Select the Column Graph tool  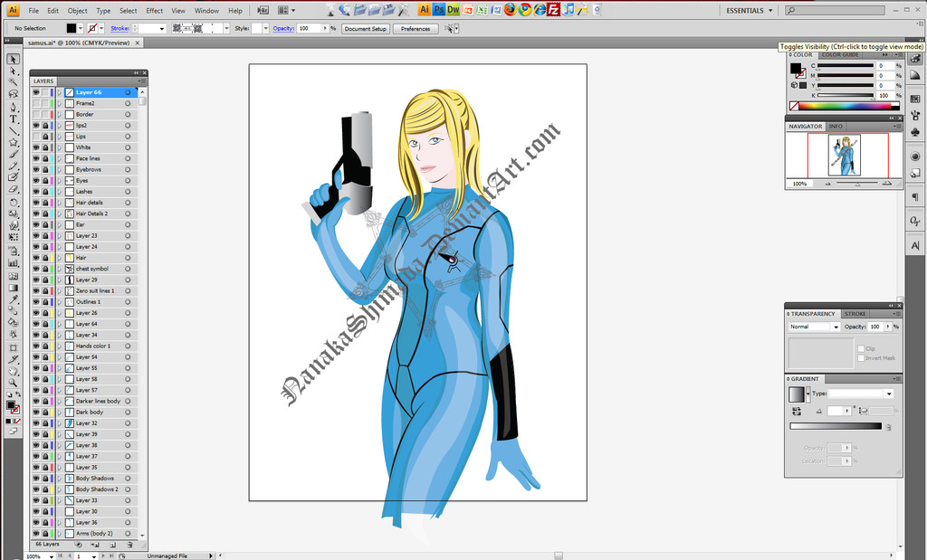[x=13, y=263]
